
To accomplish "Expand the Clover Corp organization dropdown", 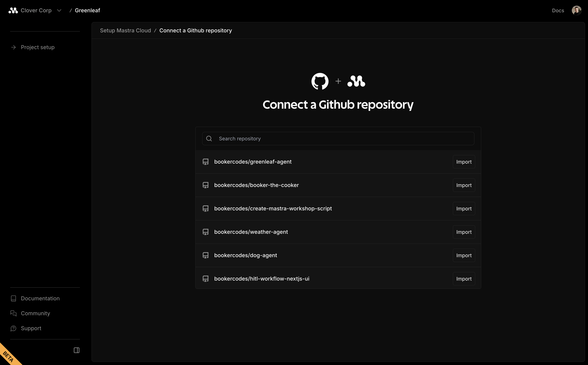I will [x=59, y=10].
